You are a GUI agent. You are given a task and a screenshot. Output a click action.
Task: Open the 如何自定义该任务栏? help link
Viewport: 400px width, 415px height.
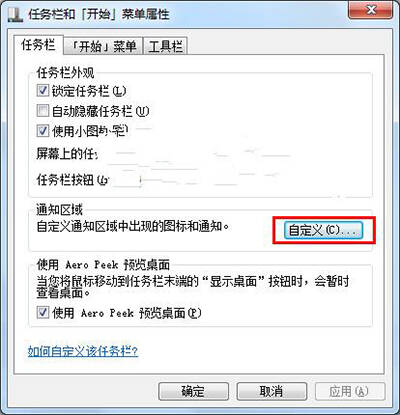tap(83, 351)
